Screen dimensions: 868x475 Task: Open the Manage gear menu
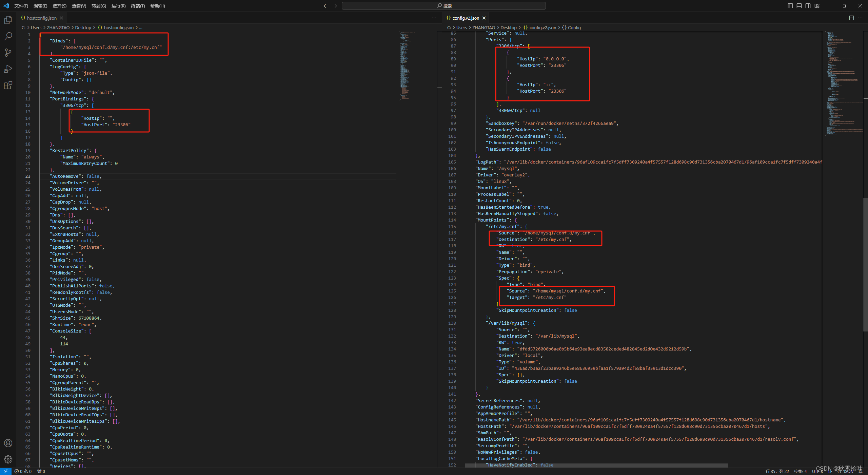(x=8, y=459)
